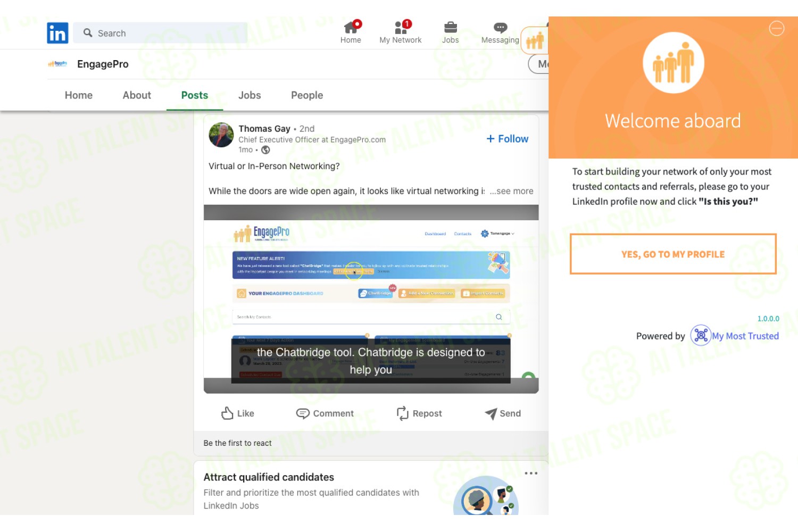The height and width of the screenshot is (532, 798).
Task: Minimize the Welcome aboard panel with circle icon
Action: pos(777,28)
